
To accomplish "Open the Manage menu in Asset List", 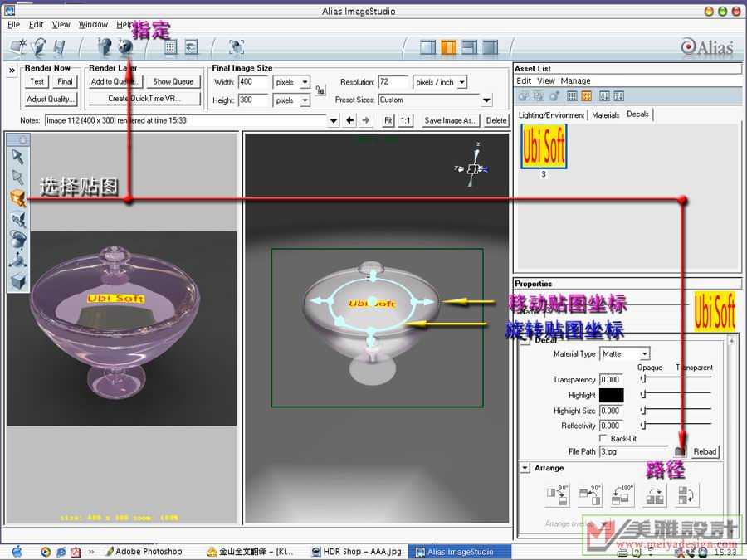I will [x=575, y=81].
